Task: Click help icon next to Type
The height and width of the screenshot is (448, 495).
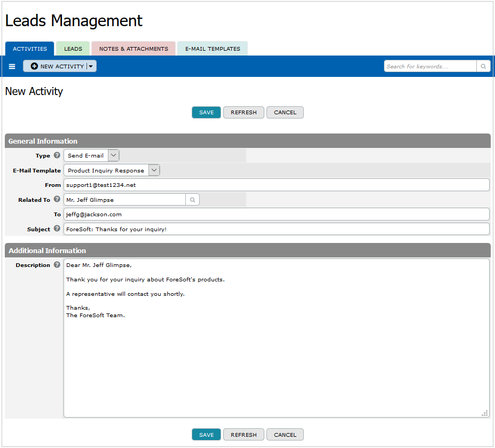Action: coord(57,155)
